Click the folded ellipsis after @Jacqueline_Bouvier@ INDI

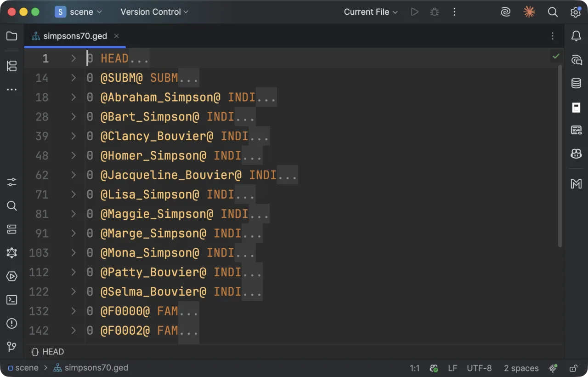288,175
